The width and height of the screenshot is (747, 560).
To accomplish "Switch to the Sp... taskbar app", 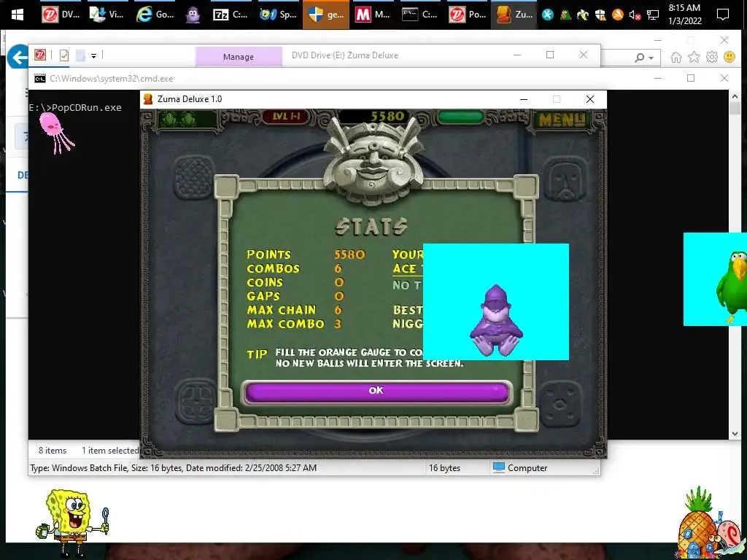I will [278, 15].
